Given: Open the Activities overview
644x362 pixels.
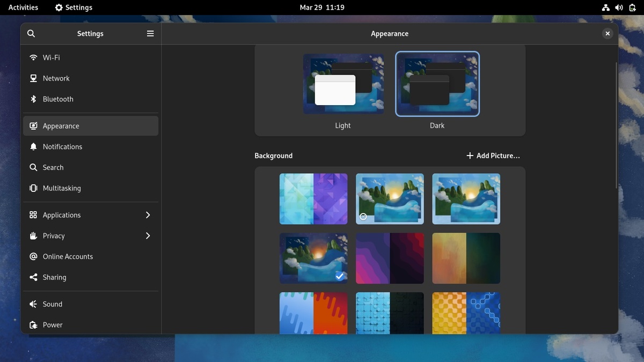Looking at the screenshot, I should [x=23, y=7].
